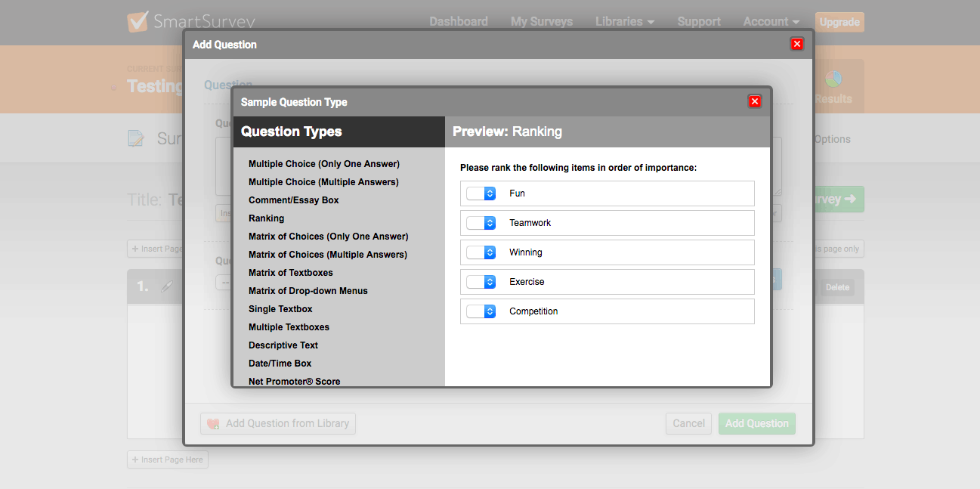980x489 pixels.
Task: Select Multiple Choice (Multiple Answers) type
Action: [x=323, y=182]
